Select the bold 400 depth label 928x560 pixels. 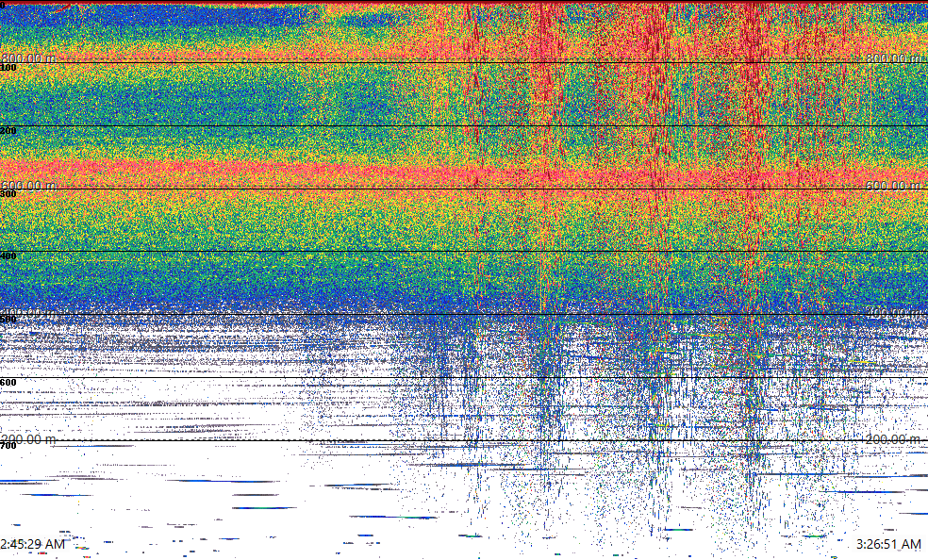(8, 256)
